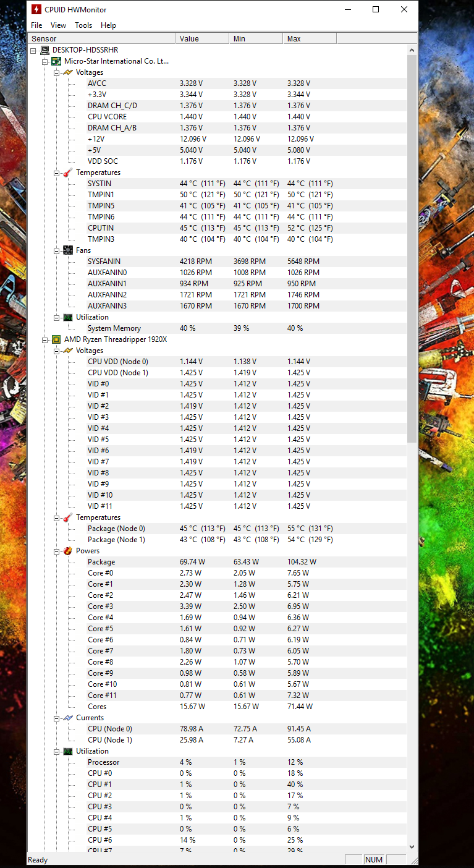Viewport: 474px width, 868px height.
Task: Click the Ready status bar text
Action: tap(38, 860)
